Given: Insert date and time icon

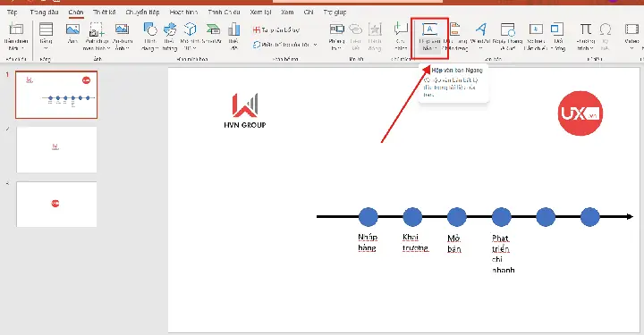Looking at the screenshot, I should tap(508, 29).
